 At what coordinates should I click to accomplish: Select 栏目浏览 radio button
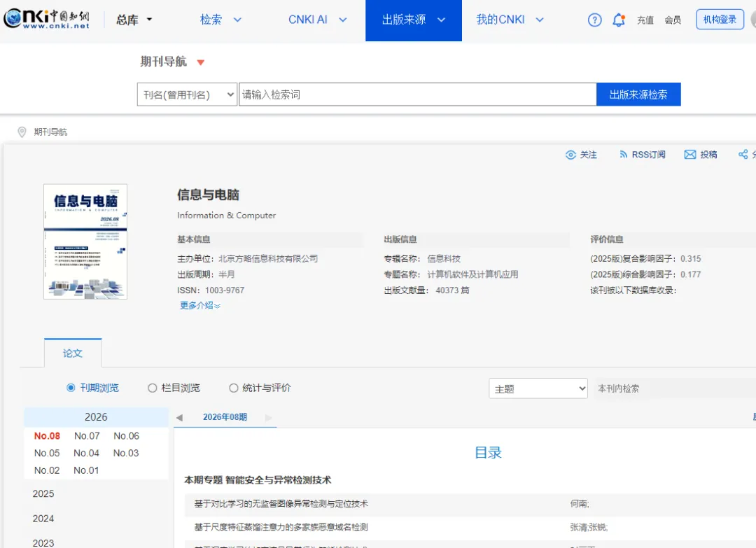point(153,388)
